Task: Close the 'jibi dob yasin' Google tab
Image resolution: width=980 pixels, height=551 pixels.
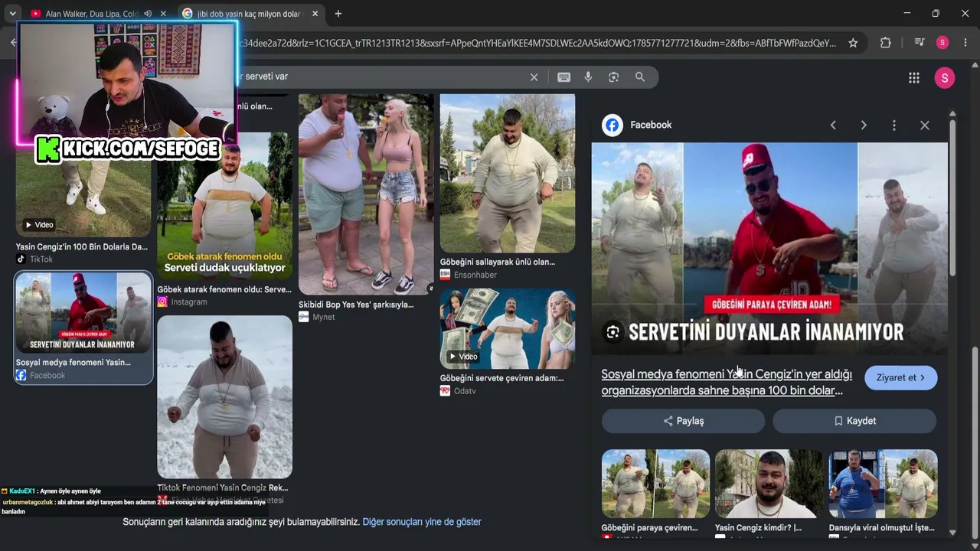Action: click(x=315, y=14)
